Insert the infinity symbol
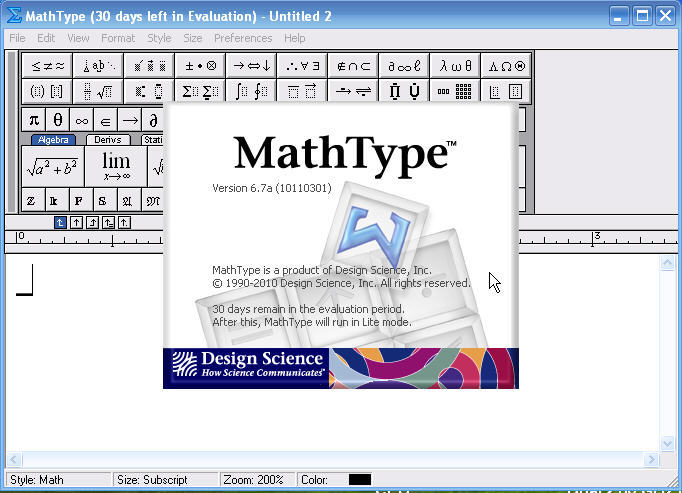 coord(81,120)
